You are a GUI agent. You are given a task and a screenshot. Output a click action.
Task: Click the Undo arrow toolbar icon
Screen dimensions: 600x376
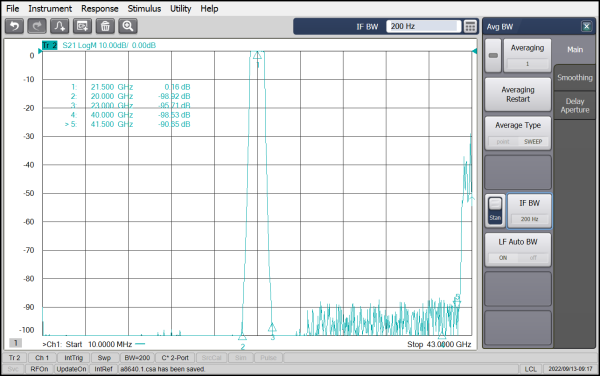point(15,26)
